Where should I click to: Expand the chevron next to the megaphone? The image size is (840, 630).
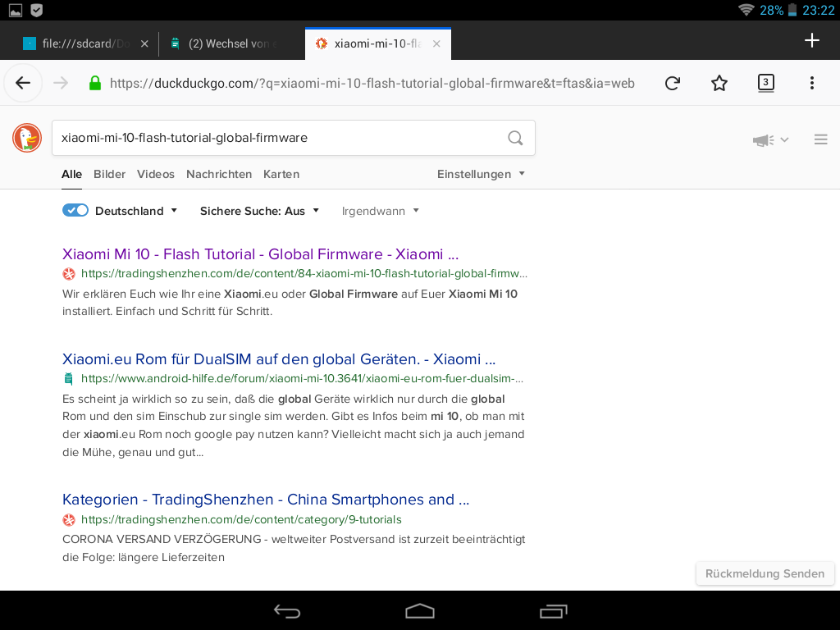[x=784, y=139]
